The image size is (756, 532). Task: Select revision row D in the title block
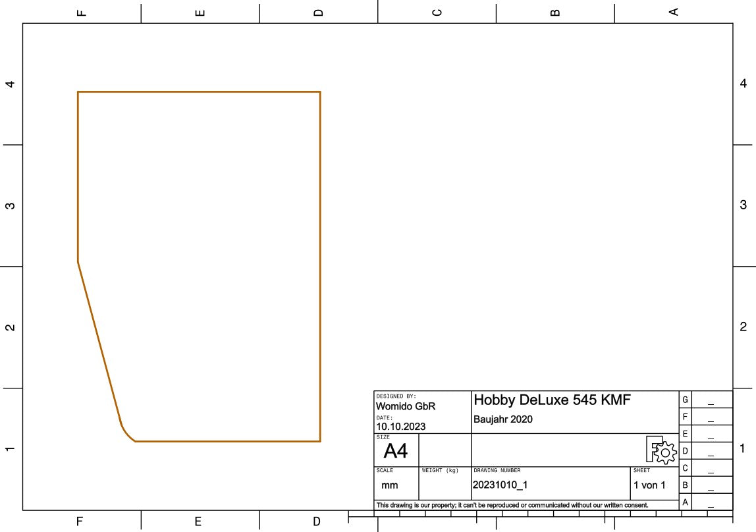(x=686, y=451)
